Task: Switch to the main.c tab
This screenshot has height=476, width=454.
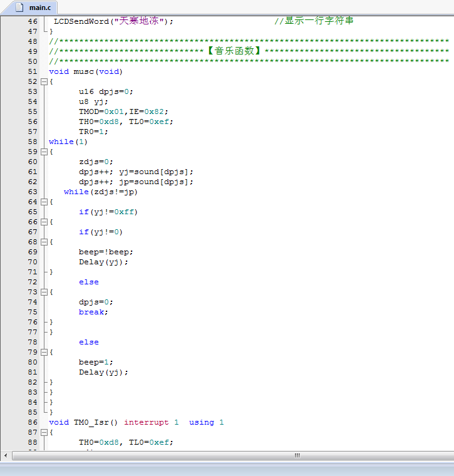Action: 40,8
